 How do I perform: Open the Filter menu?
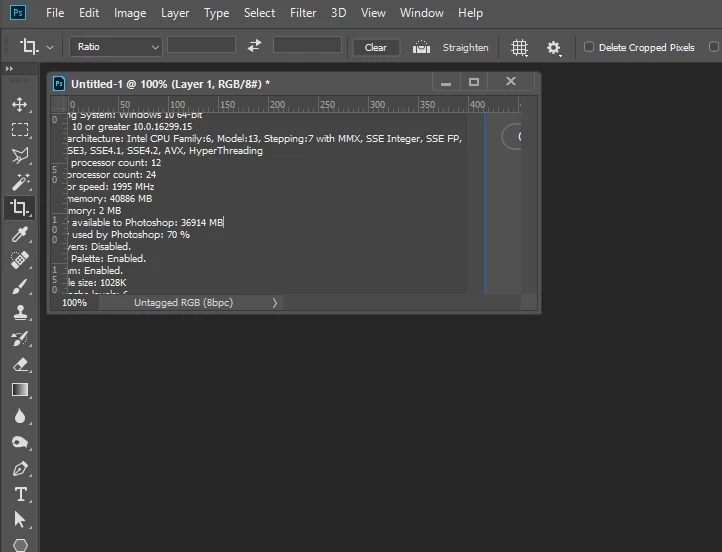(303, 13)
